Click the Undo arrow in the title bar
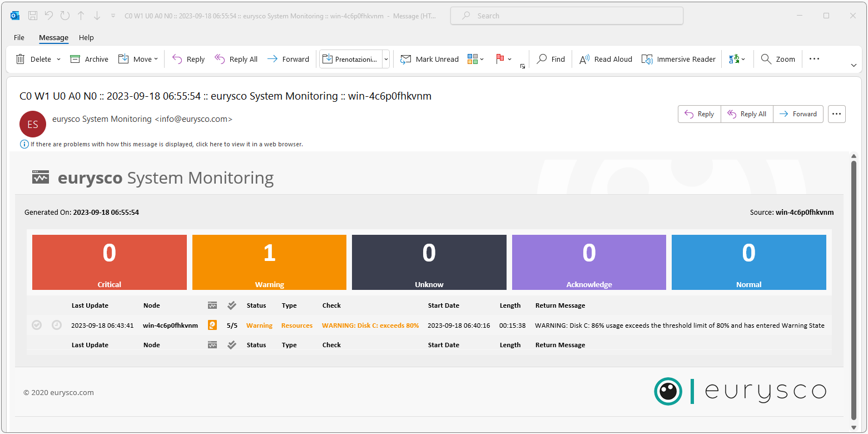The width and height of the screenshot is (868, 434). point(49,16)
